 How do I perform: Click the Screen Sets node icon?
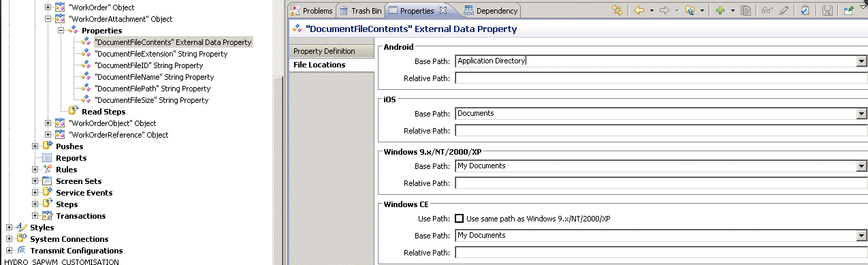tap(48, 181)
